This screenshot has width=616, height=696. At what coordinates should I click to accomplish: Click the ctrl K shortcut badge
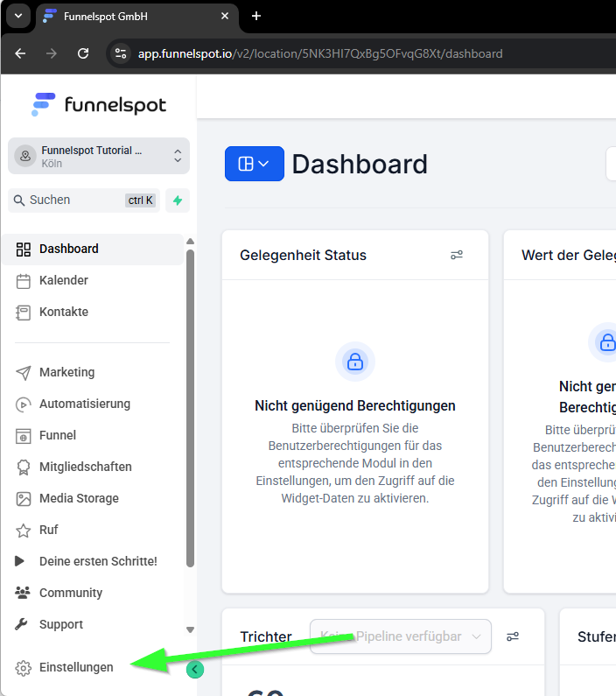[x=140, y=200]
